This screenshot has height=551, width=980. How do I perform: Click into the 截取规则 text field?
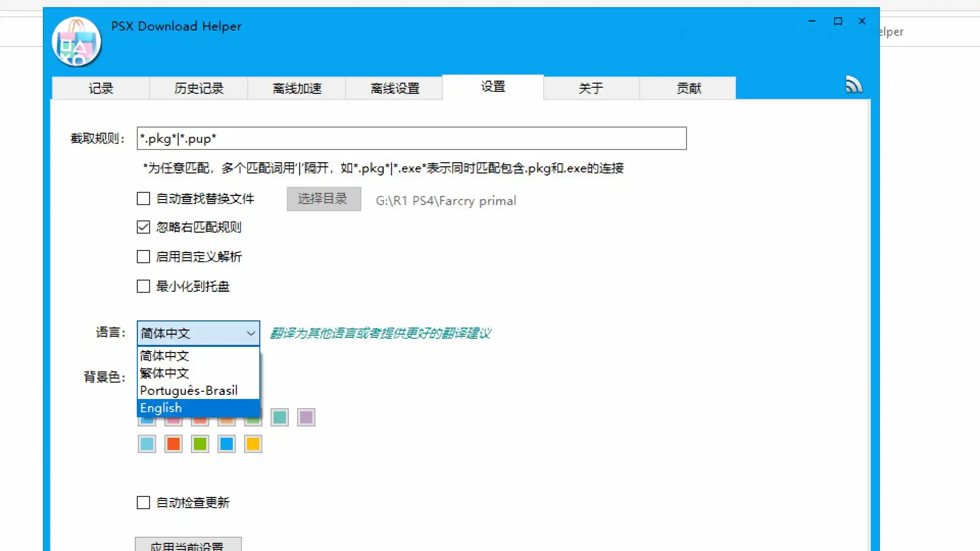(x=411, y=138)
